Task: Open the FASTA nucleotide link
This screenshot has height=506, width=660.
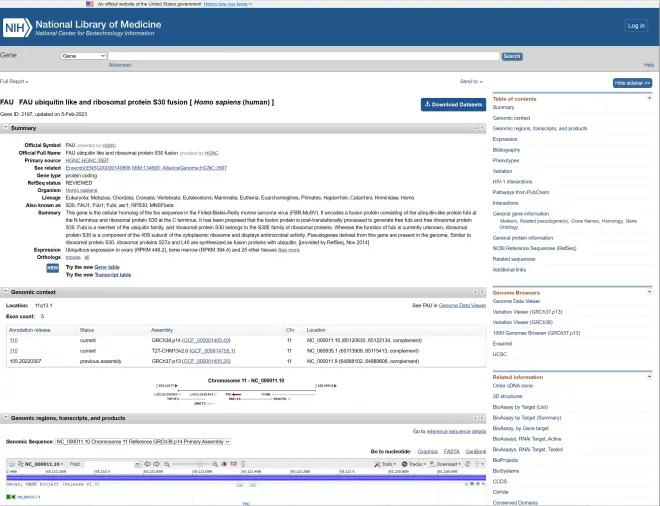Action: [451, 452]
